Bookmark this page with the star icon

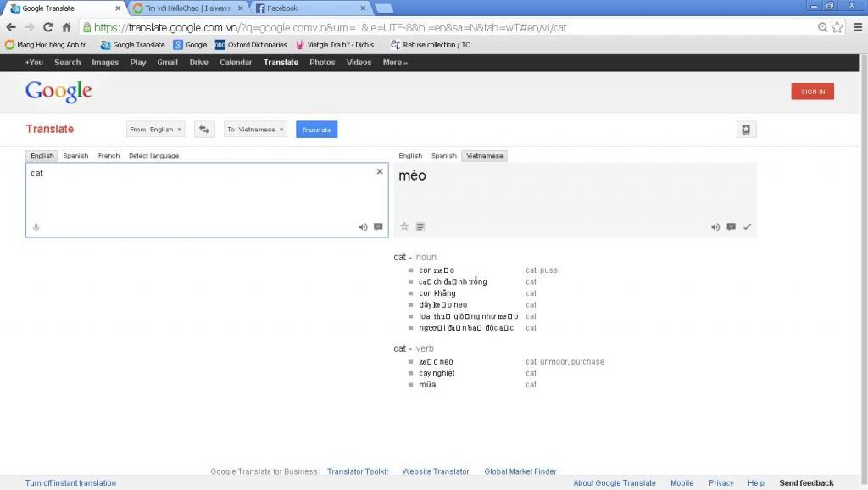click(x=837, y=27)
